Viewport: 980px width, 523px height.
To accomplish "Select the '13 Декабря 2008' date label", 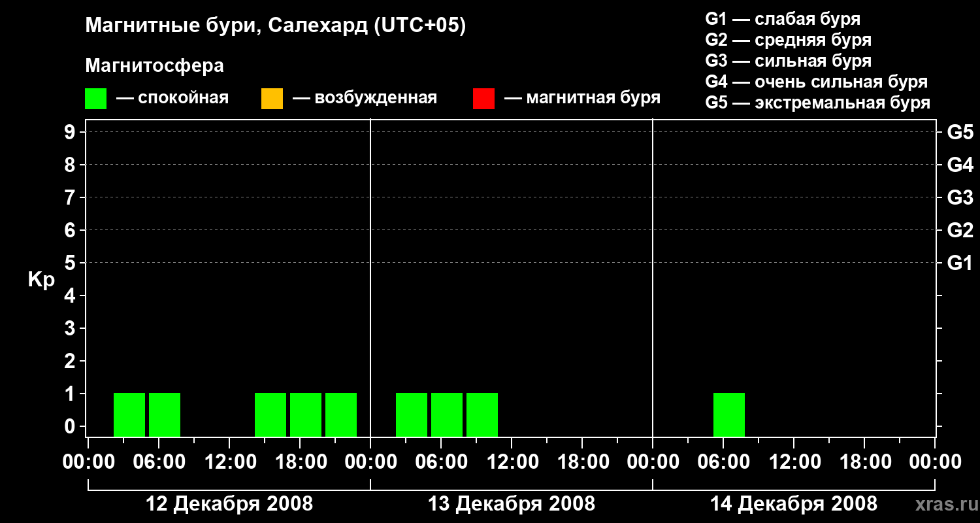I will coord(512,504).
